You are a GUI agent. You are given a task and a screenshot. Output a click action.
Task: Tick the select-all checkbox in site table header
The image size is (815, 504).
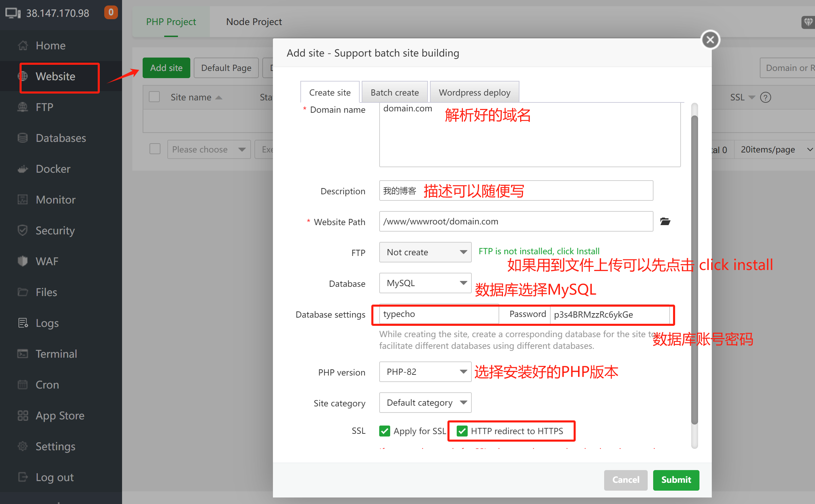[x=154, y=97]
